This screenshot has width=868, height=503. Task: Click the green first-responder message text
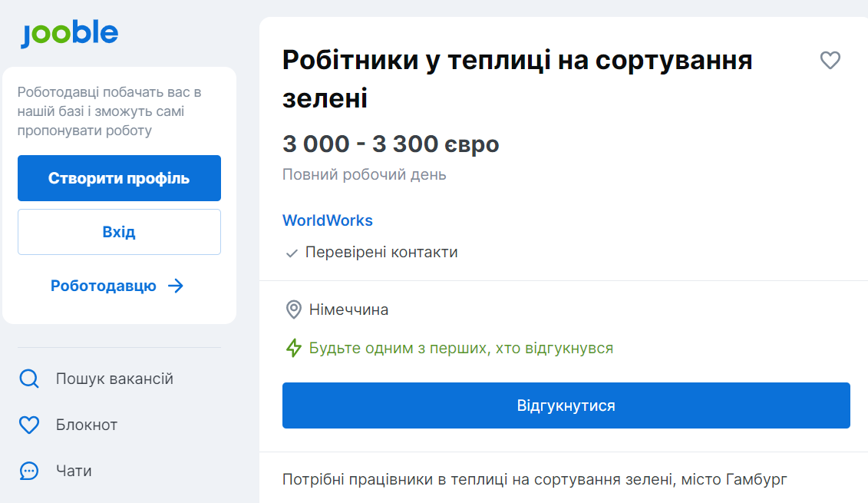pos(459,348)
